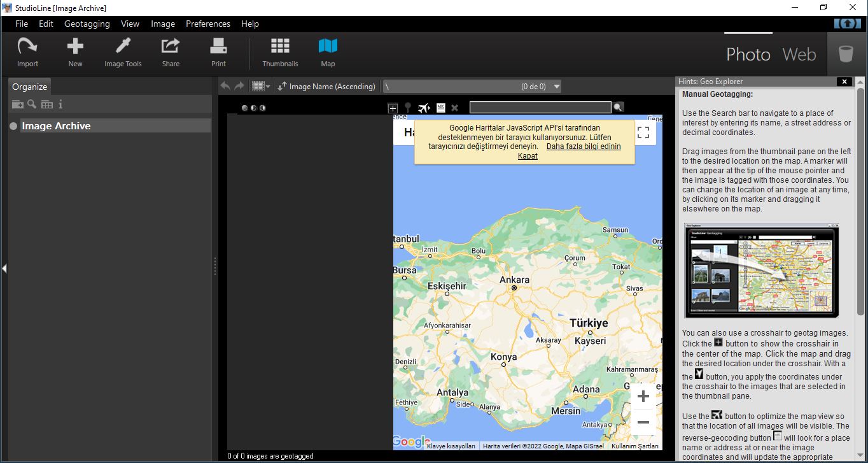Viewport: 868px width, 463px height.
Task: Collapse left panel with side arrow
Action: click(x=4, y=269)
